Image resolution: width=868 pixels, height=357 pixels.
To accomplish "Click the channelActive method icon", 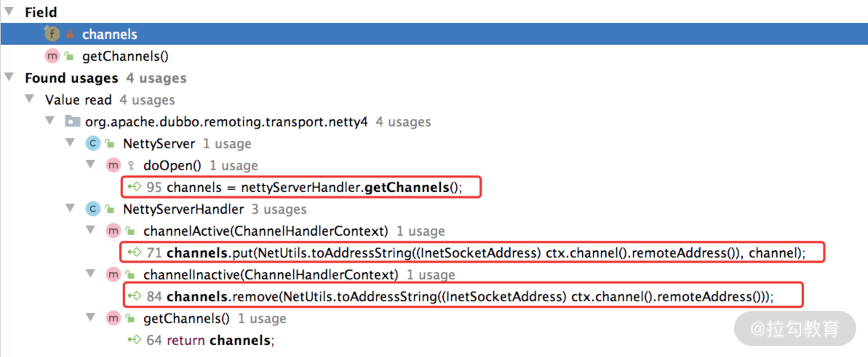I will tap(113, 231).
